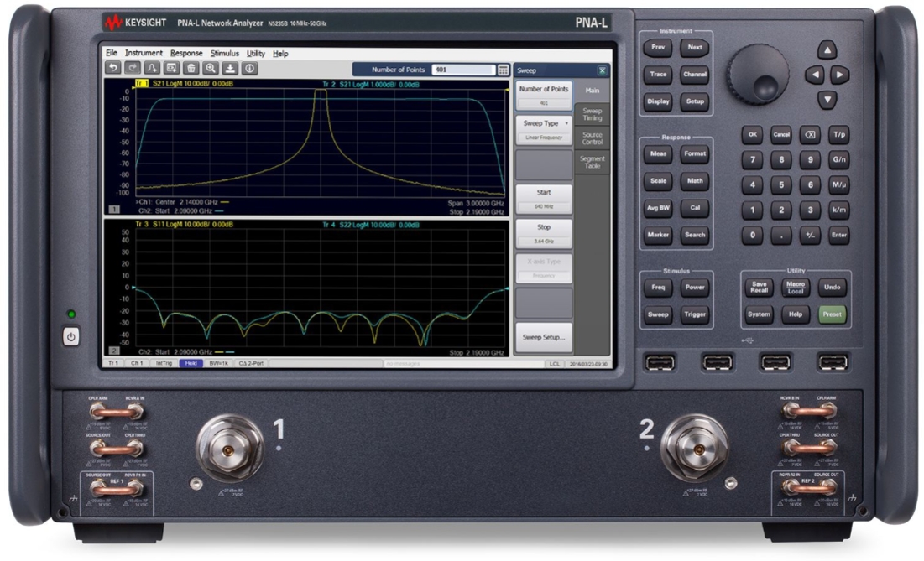
Task: Expand the Sweep Type dropdown softkey
Action: pyautogui.click(x=544, y=130)
